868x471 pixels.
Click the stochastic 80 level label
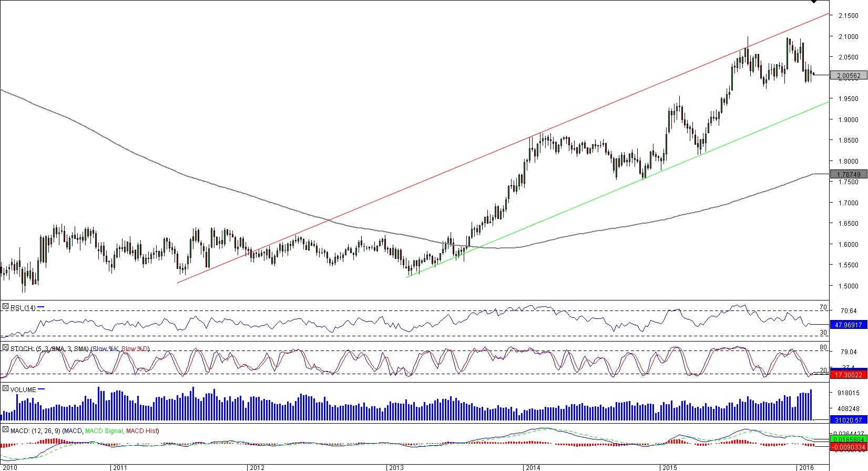[824, 348]
